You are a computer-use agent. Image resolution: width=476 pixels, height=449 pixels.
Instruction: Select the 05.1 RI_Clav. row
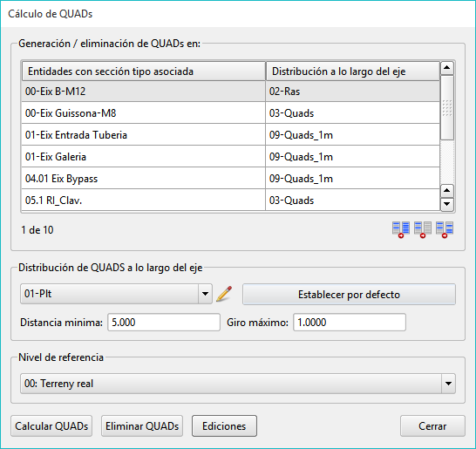[231, 200]
